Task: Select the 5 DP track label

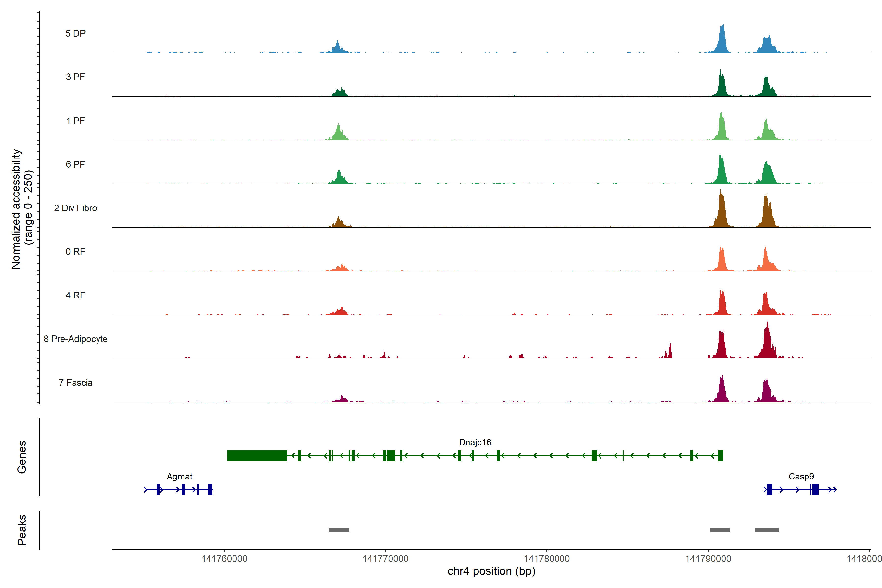Action: click(75, 33)
